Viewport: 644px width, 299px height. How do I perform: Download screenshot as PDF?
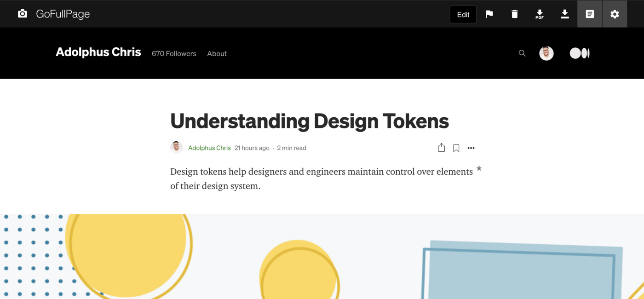pos(540,14)
